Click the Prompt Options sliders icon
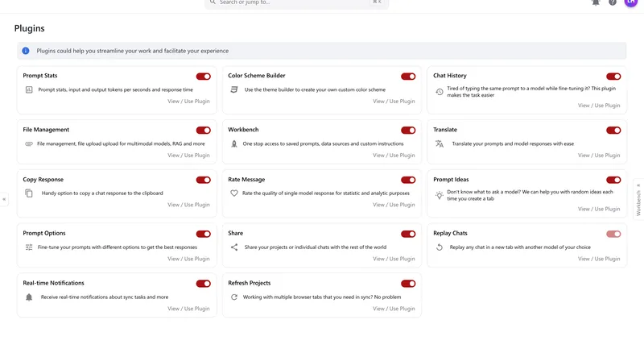This screenshot has width=644, height=349. click(x=29, y=247)
